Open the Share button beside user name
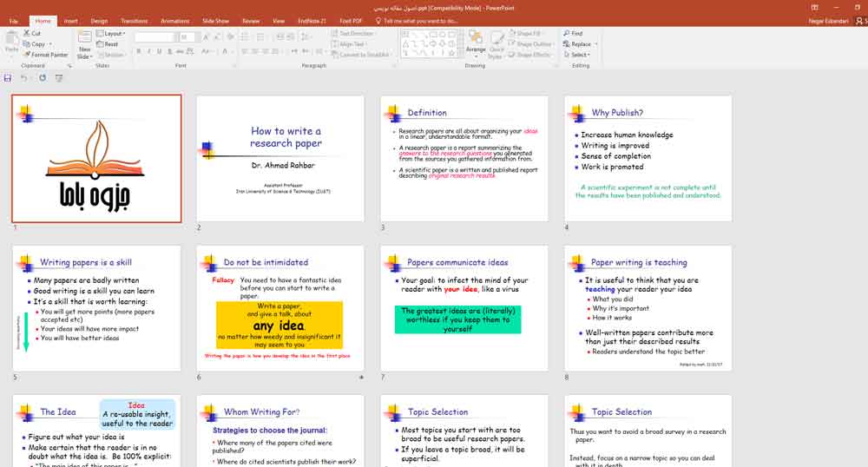The width and height of the screenshot is (868, 467). [x=861, y=21]
